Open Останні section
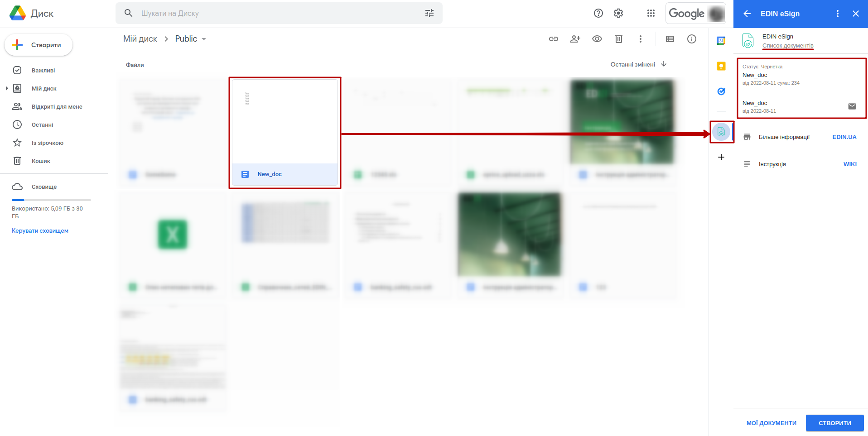Screen dimensions: 868x436 tap(42, 125)
